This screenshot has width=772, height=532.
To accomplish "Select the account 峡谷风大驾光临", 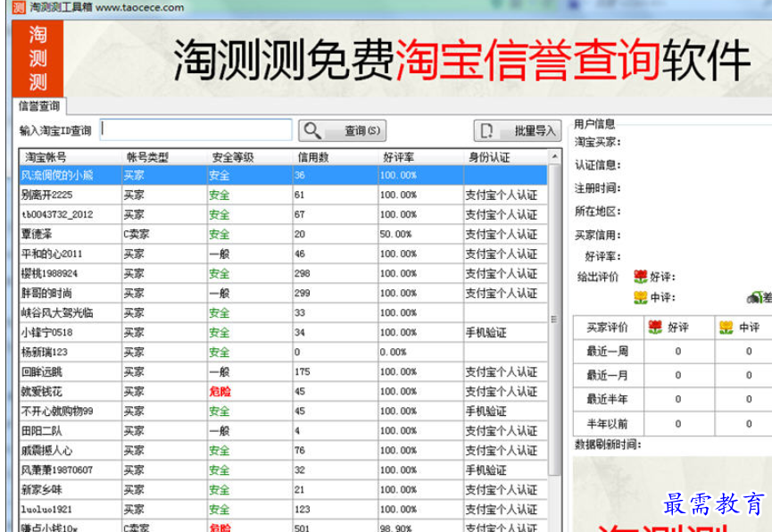I will [57, 313].
